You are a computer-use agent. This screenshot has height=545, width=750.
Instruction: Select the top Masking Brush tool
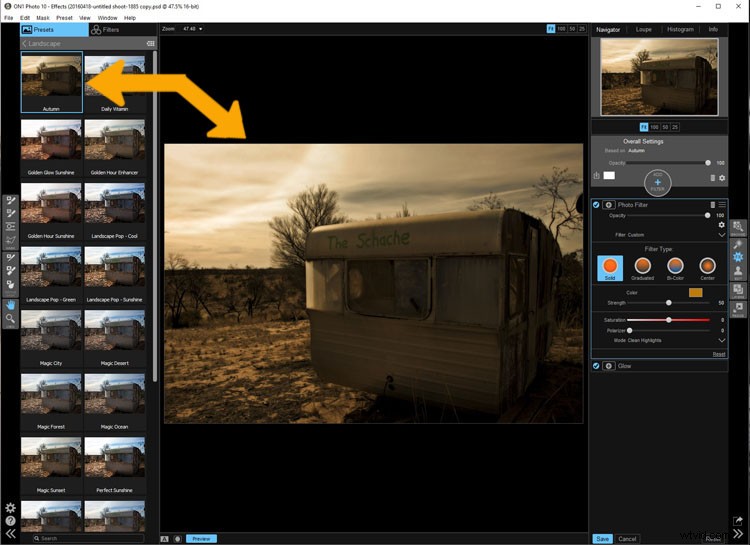pyautogui.click(x=10, y=200)
